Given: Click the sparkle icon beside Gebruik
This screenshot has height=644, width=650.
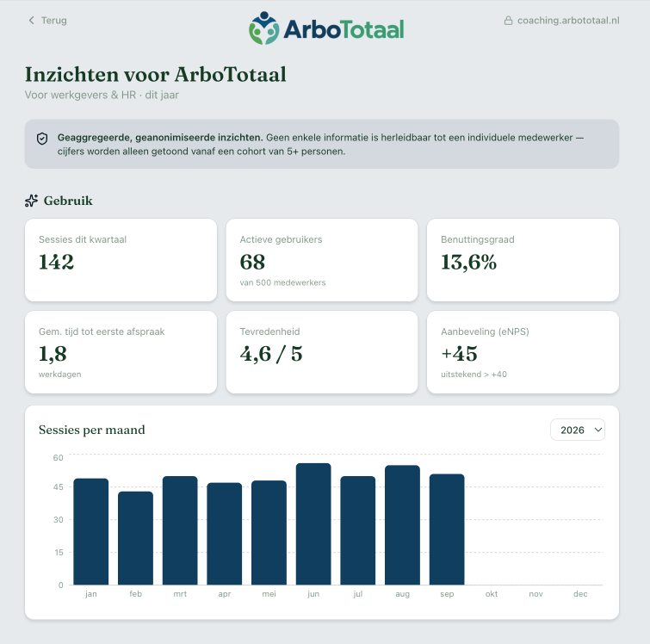Looking at the screenshot, I should (x=31, y=201).
